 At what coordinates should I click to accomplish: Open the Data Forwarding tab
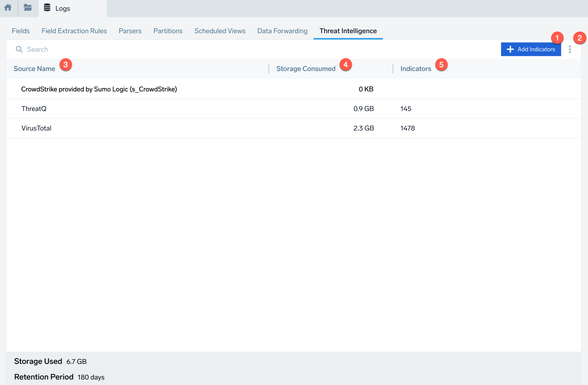point(283,31)
